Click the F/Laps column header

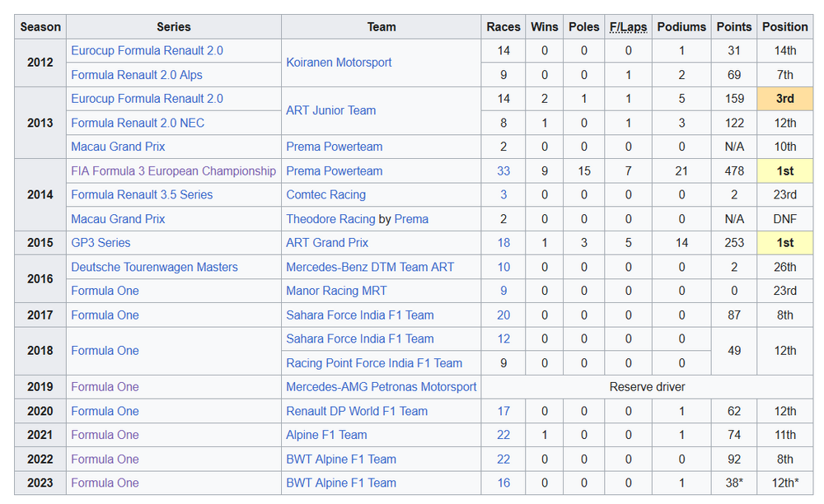tap(628, 27)
